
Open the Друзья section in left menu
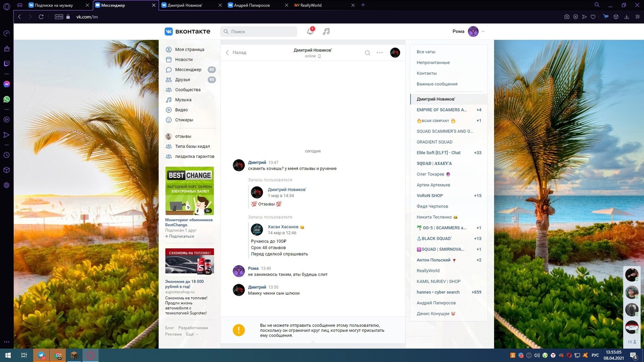182,79
